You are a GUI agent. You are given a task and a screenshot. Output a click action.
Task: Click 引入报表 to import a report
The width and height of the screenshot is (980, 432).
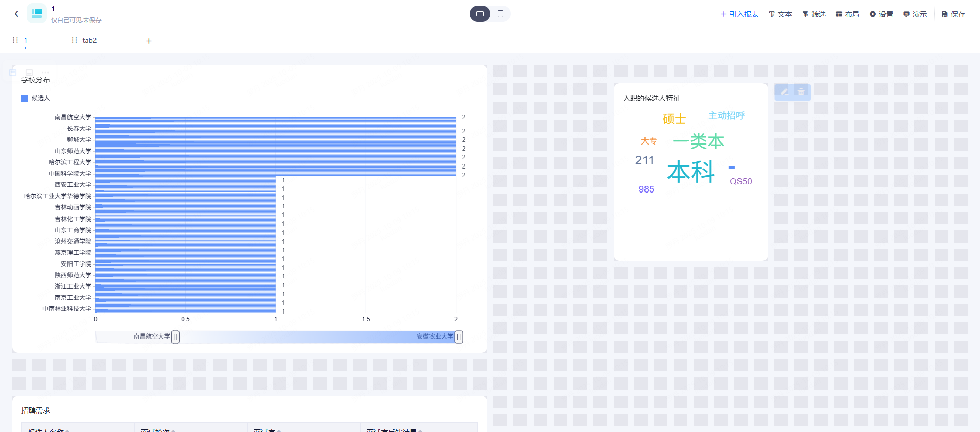tap(739, 14)
